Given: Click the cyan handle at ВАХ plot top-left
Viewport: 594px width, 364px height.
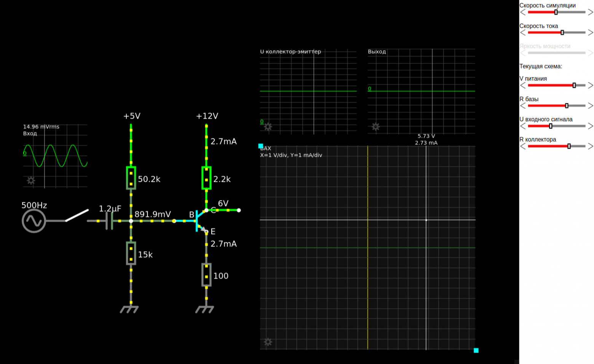Looking at the screenshot, I should pos(261,146).
